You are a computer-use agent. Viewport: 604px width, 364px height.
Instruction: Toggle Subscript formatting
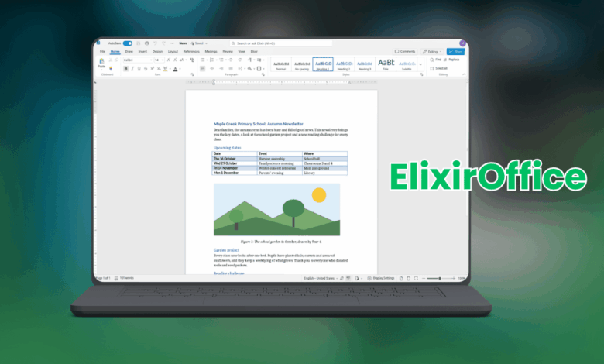[159, 69]
